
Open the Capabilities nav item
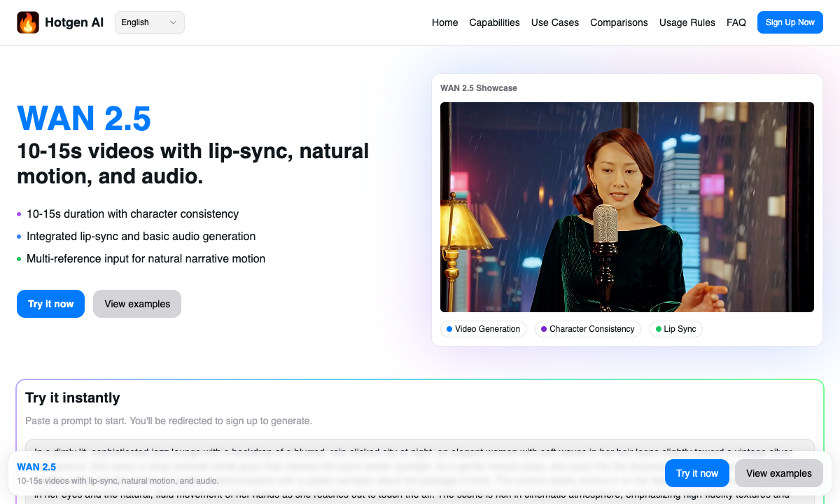pyautogui.click(x=494, y=22)
